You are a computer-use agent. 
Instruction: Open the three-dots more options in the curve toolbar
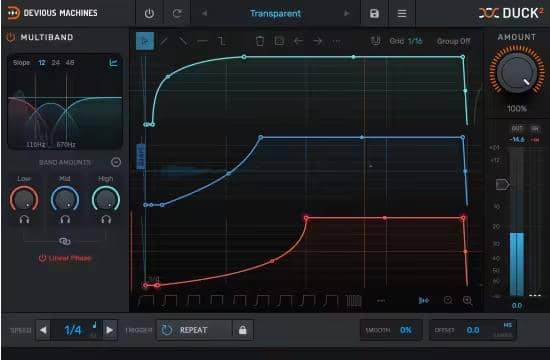click(x=336, y=41)
